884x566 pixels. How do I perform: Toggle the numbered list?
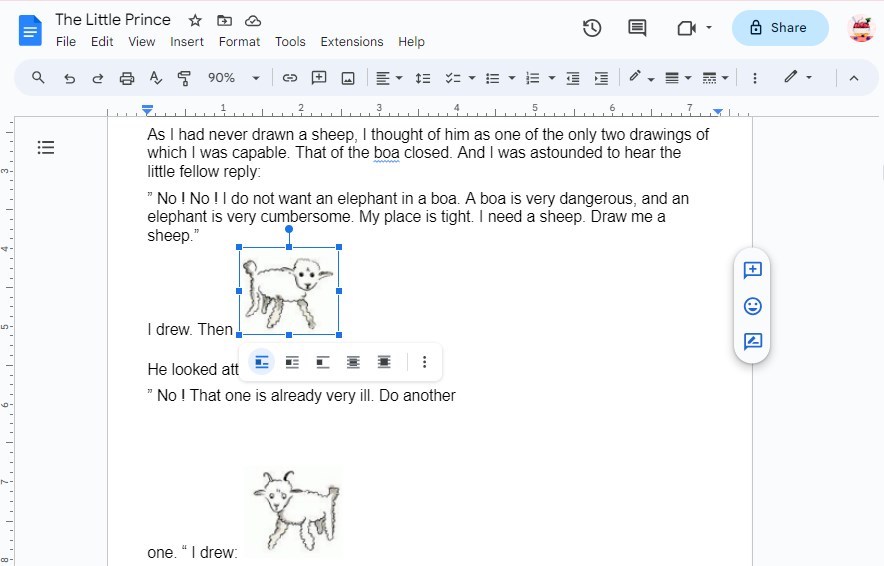click(x=533, y=78)
